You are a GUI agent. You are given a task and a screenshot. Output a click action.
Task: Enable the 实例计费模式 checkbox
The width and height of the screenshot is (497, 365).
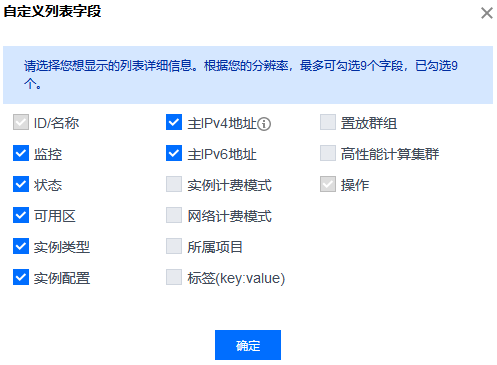click(174, 184)
